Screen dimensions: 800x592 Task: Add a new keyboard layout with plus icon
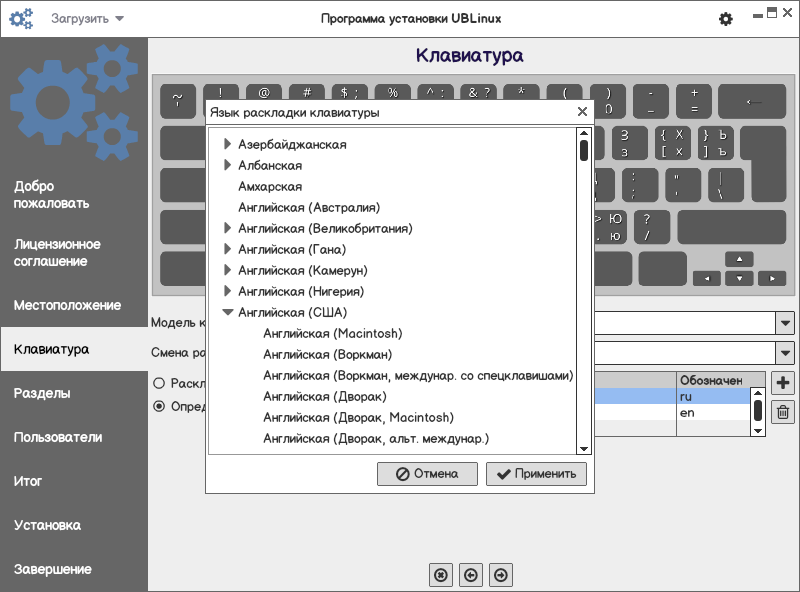(783, 383)
